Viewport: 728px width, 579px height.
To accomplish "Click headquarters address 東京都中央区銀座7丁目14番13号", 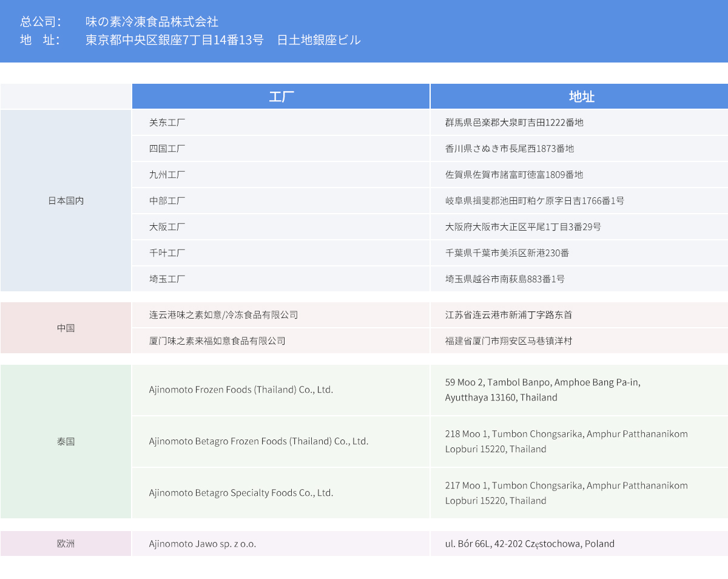I will click(x=174, y=40).
